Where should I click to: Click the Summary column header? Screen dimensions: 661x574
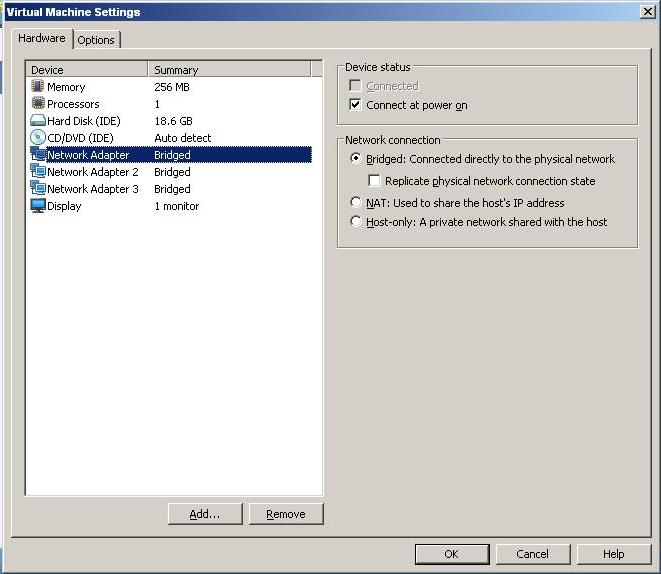229,70
